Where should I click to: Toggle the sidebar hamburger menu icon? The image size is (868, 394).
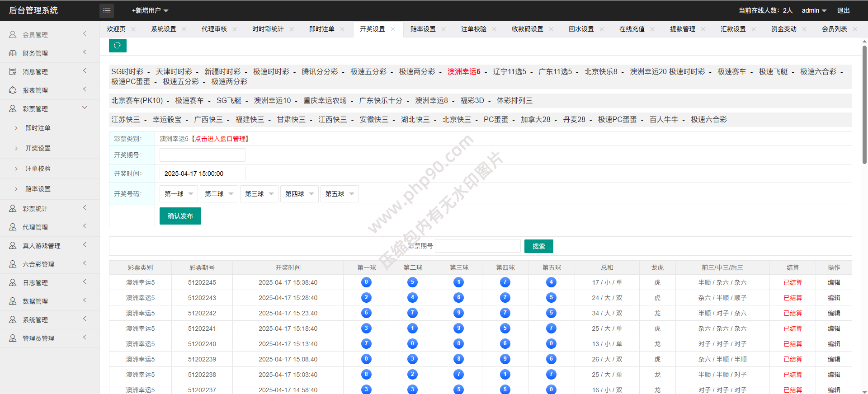[107, 10]
